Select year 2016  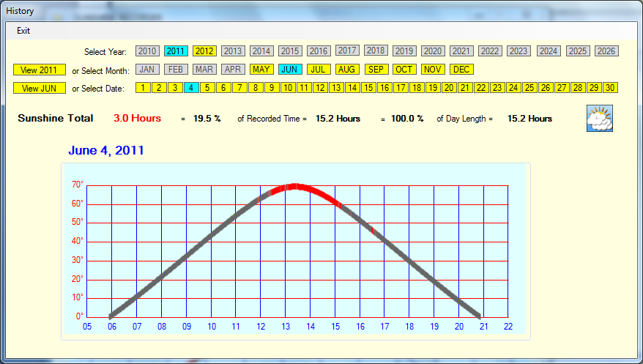coord(319,51)
